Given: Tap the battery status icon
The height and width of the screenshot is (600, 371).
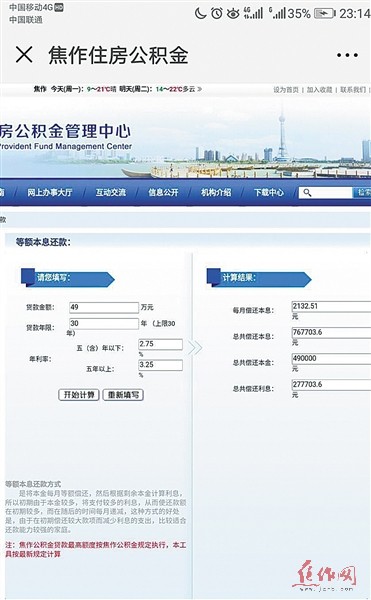Looking at the screenshot, I should (325, 14).
